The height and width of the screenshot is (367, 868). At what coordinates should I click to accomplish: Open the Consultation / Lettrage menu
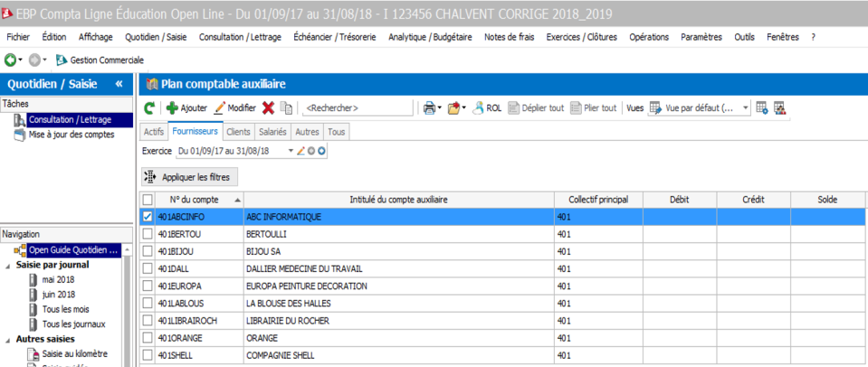[240, 38]
